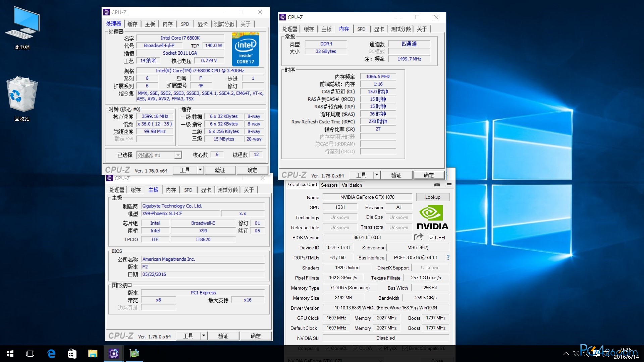Viewport: 644px width, 362px height.
Task: Switch to 关于 tab in memory CPU-Z window
Action: coord(422,29)
